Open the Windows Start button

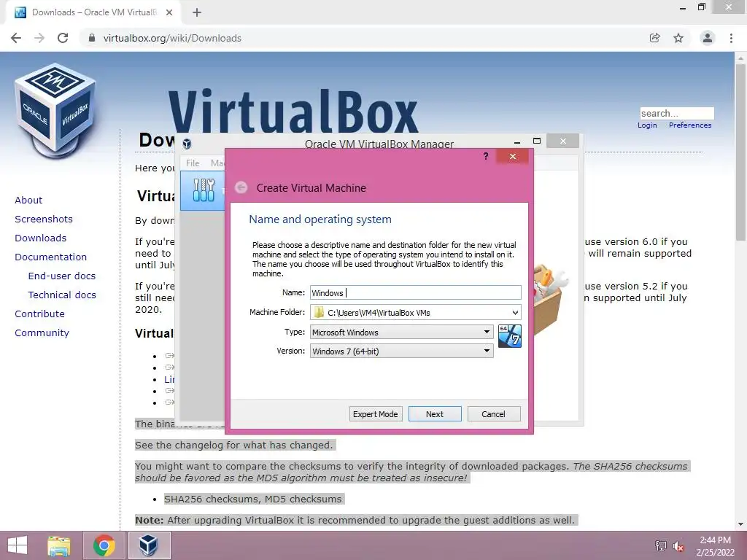pyautogui.click(x=18, y=545)
